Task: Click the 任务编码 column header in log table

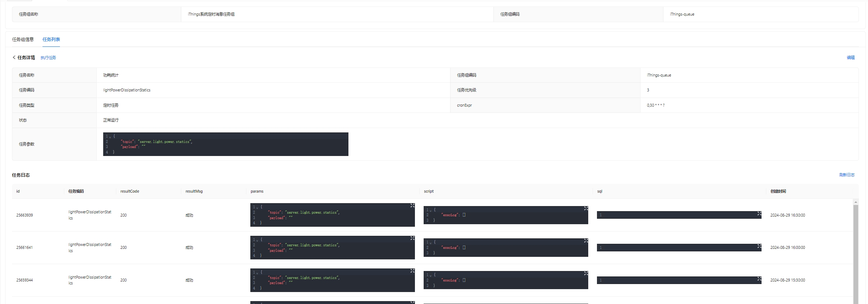Action: click(76, 191)
